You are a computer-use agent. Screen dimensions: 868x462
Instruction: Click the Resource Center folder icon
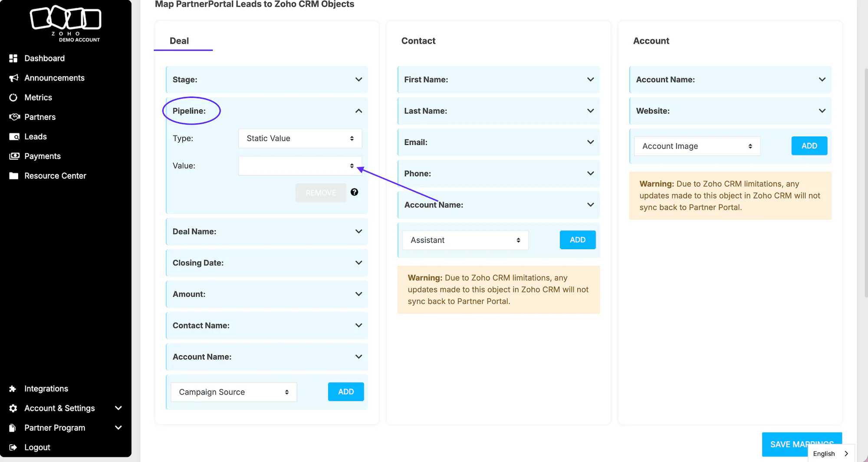14,175
